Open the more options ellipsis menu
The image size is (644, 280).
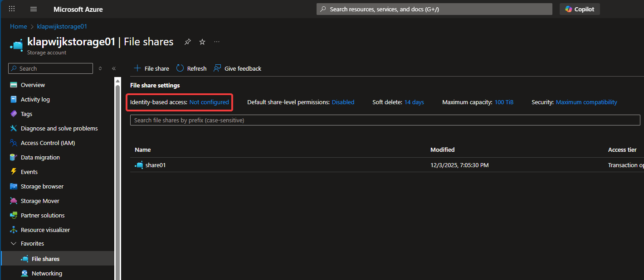tap(217, 42)
